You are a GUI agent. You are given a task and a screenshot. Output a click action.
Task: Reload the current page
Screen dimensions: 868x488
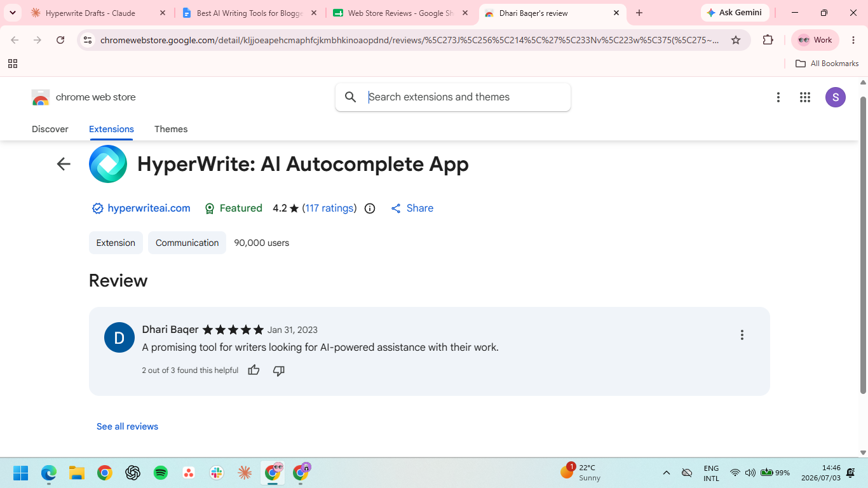tap(60, 40)
